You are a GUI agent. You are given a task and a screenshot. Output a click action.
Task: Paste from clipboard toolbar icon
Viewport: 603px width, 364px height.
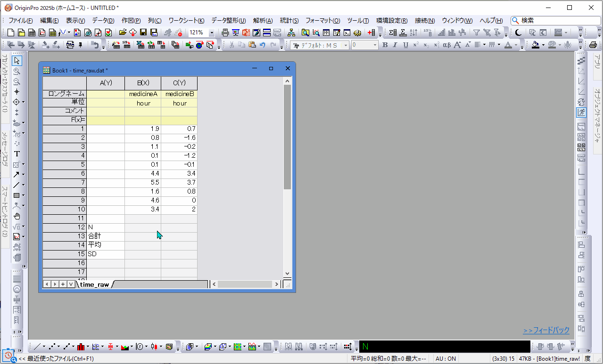point(252,45)
